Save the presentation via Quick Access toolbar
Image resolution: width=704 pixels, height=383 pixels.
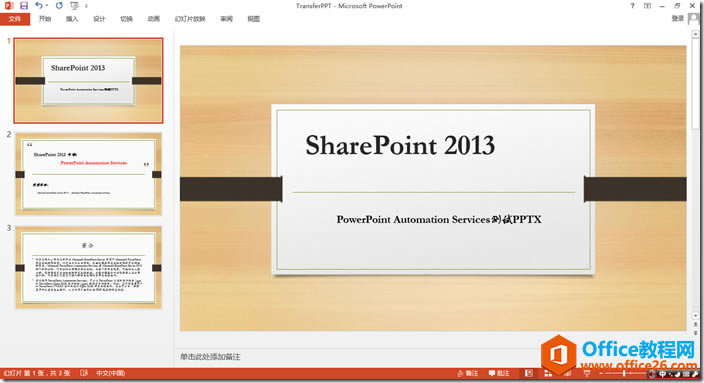click(24, 6)
